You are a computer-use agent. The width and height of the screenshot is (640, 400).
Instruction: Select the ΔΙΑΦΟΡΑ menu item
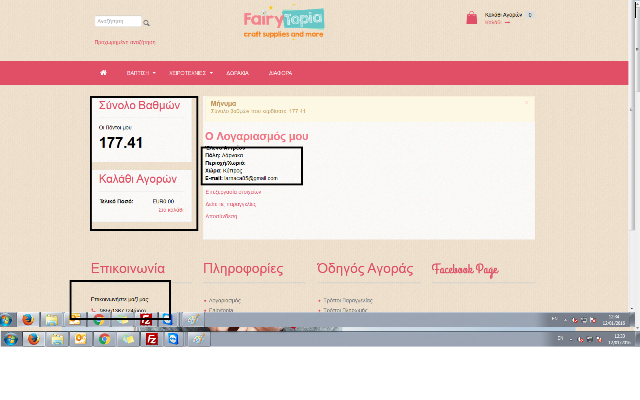280,73
